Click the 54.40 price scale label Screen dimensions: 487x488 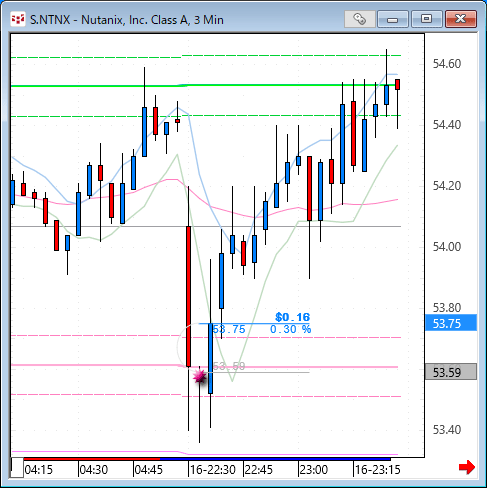coord(447,125)
